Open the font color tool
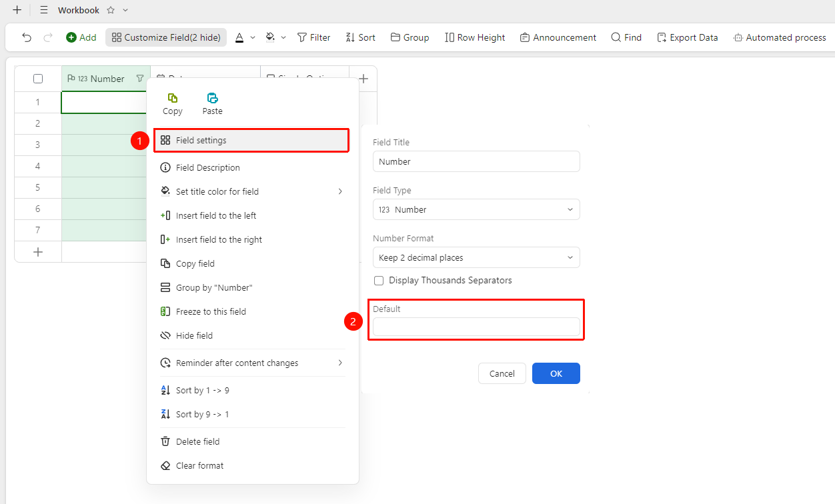The height and width of the screenshot is (504, 835). point(239,37)
